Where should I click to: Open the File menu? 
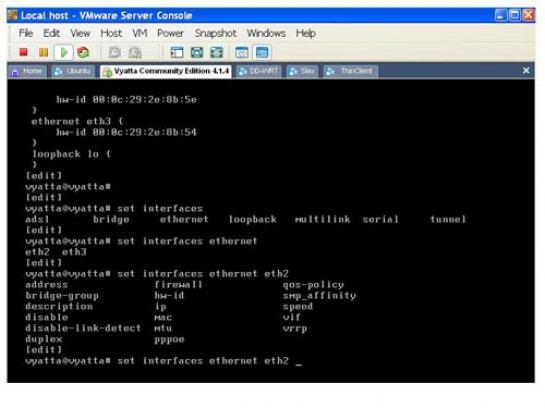(x=26, y=33)
